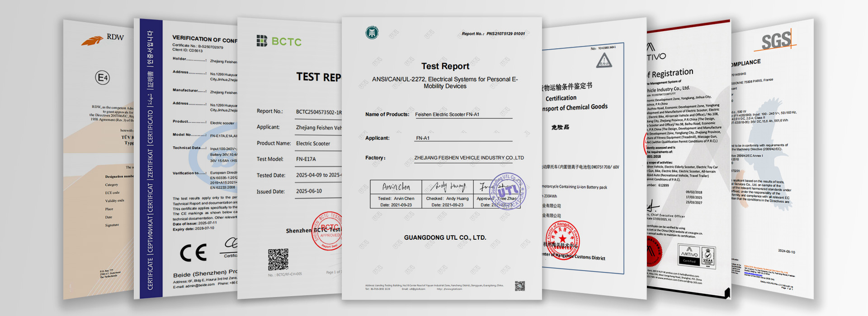Click the GUANGDONG UTL CO., LTD. text

click(x=445, y=237)
